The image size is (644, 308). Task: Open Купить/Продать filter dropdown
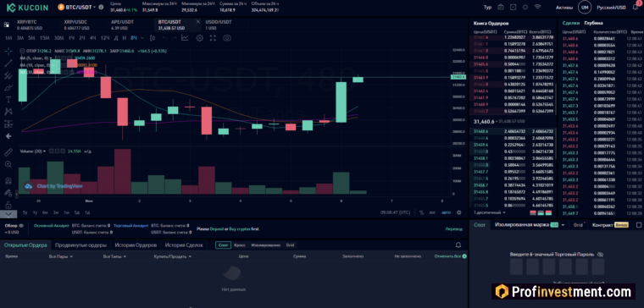173,256
